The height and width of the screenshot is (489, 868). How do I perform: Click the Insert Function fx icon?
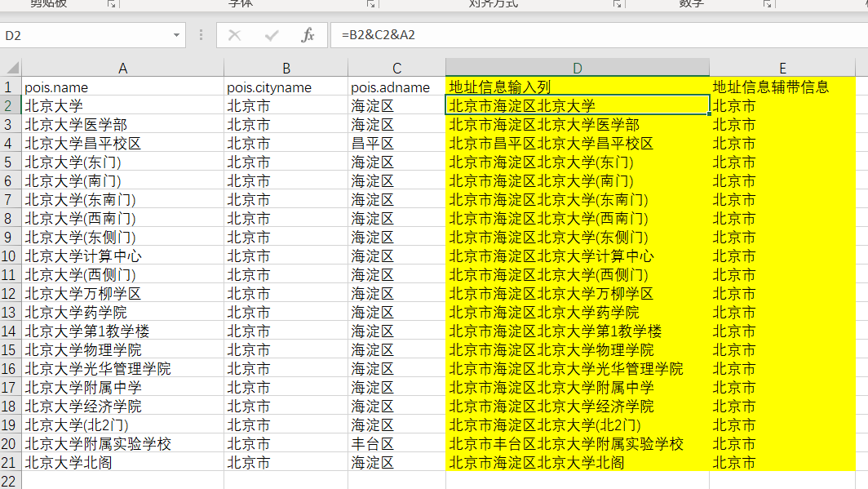[x=308, y=35]
